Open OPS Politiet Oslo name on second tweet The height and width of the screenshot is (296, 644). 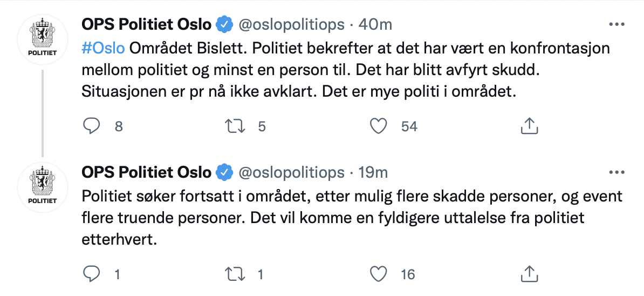click(146, 173)
